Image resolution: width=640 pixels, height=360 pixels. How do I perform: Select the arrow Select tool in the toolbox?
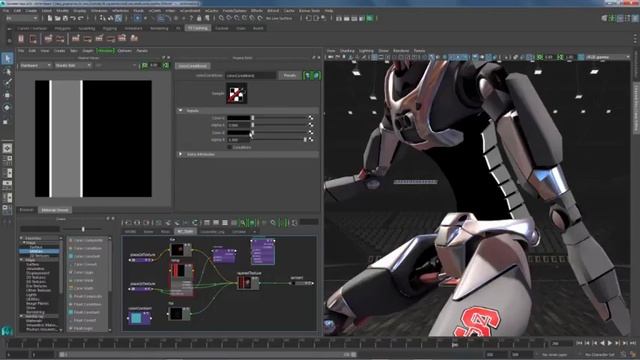7,58
